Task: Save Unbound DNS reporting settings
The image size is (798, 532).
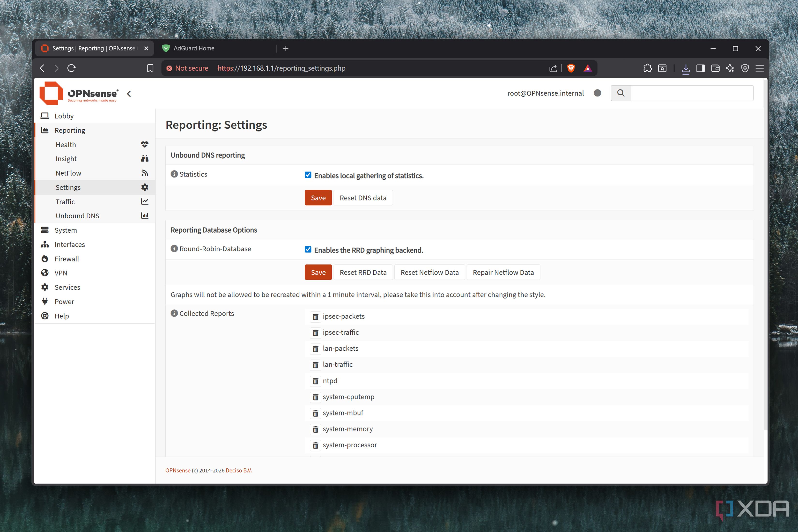Action: (x=318, y=198)
